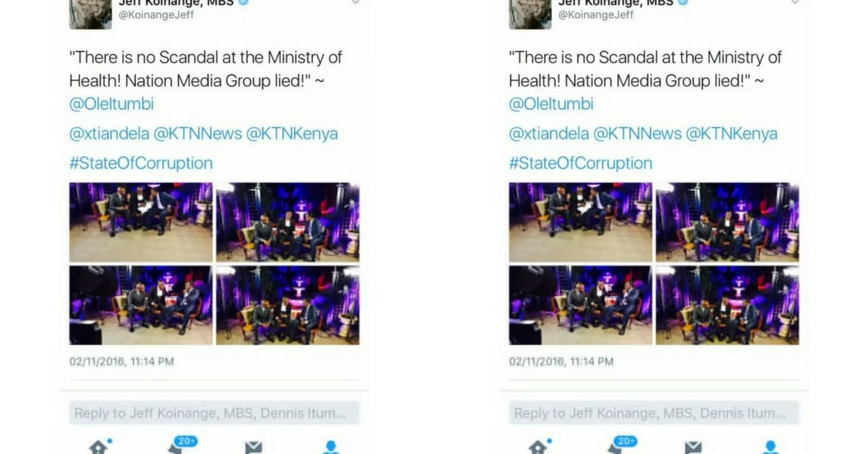The width and height of the screenshot is (868, 454).
Task: Open #StateOfCorruption hashtag in left tweet
Action: coord(141,163)
